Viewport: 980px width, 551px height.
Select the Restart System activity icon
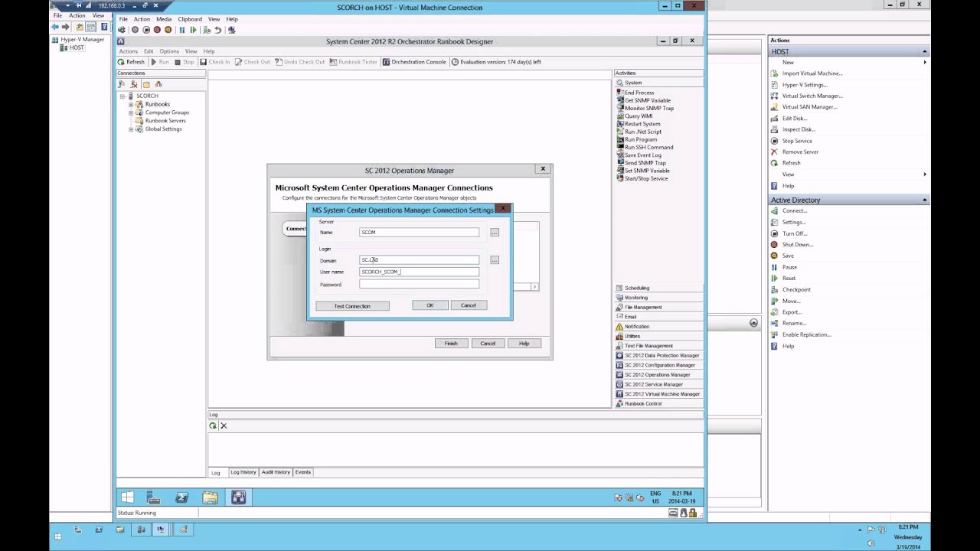tap(620, 124)
